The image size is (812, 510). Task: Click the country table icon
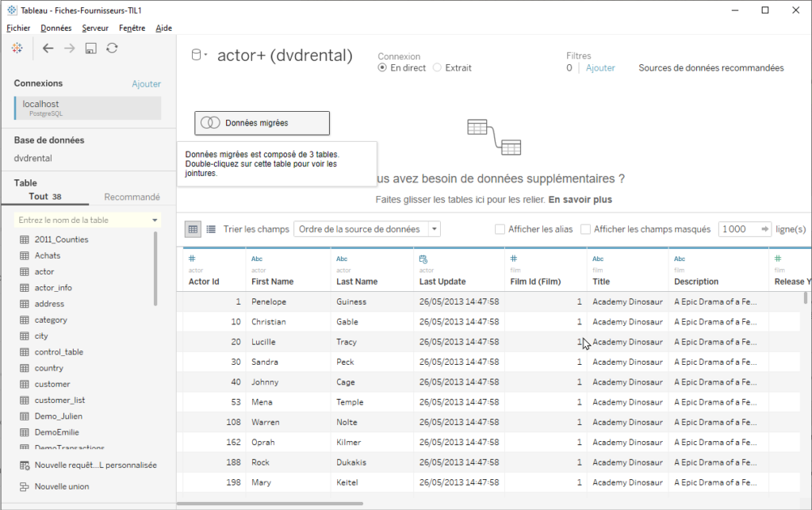pos(25,367)
